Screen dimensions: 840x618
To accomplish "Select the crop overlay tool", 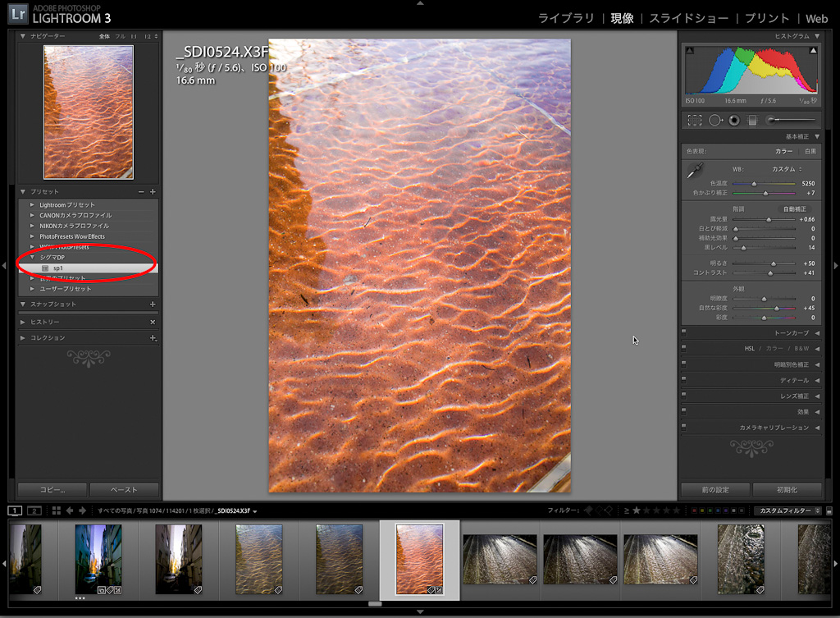I will click(694, 120).
